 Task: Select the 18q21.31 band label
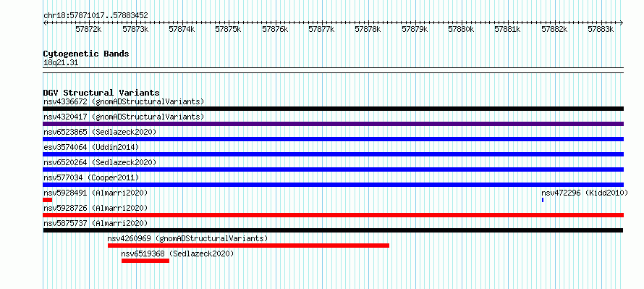click(61, 62)
